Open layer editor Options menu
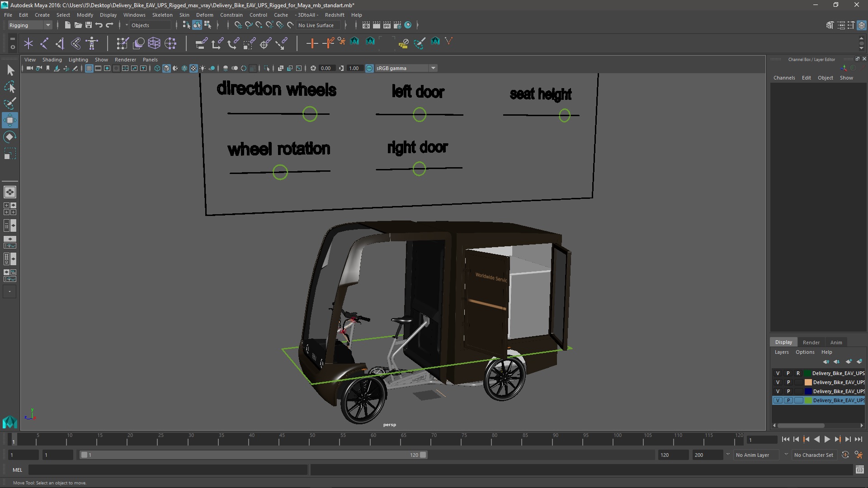The width and height of the screenshot is (868, 488). tap(805, 352)
